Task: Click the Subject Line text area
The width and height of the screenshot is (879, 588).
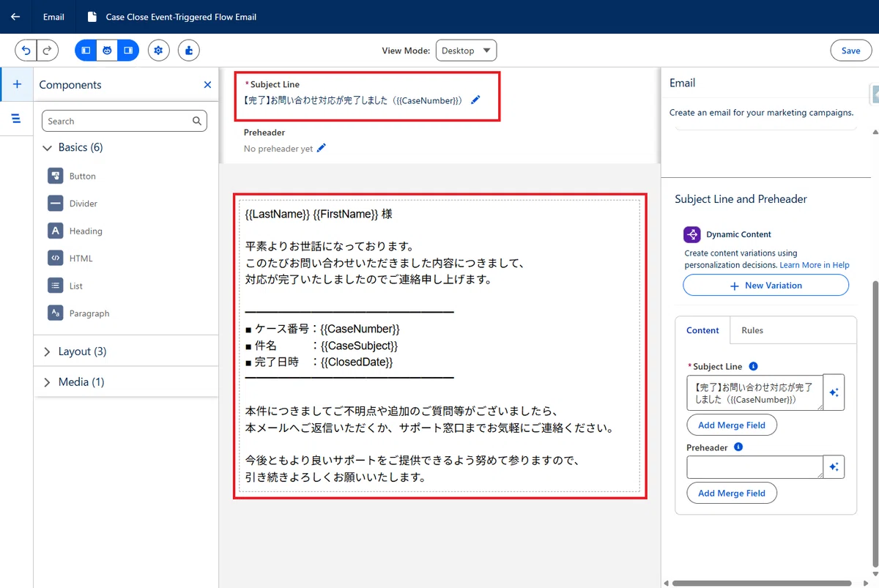Action: click(754, 392)
